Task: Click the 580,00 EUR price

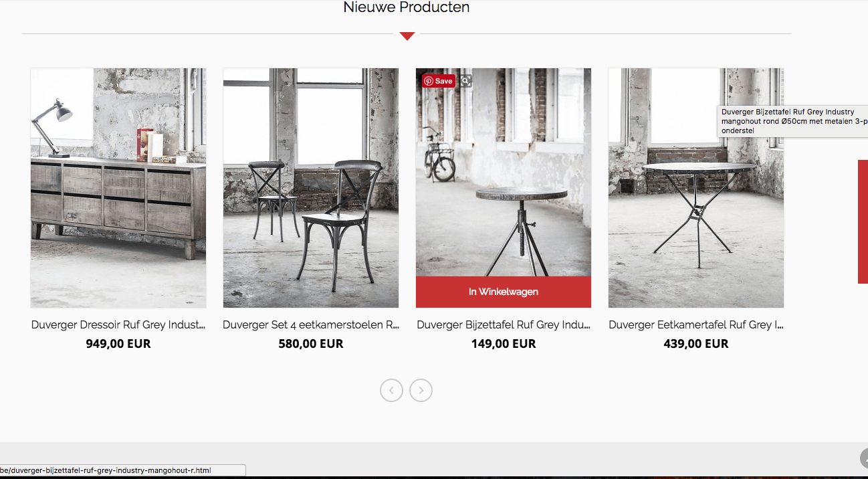Action: tap(310, 344)
